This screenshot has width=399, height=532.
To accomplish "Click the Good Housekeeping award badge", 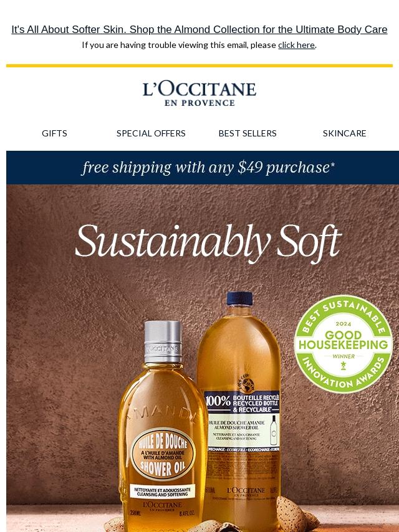I will click(x=344, y=344).
